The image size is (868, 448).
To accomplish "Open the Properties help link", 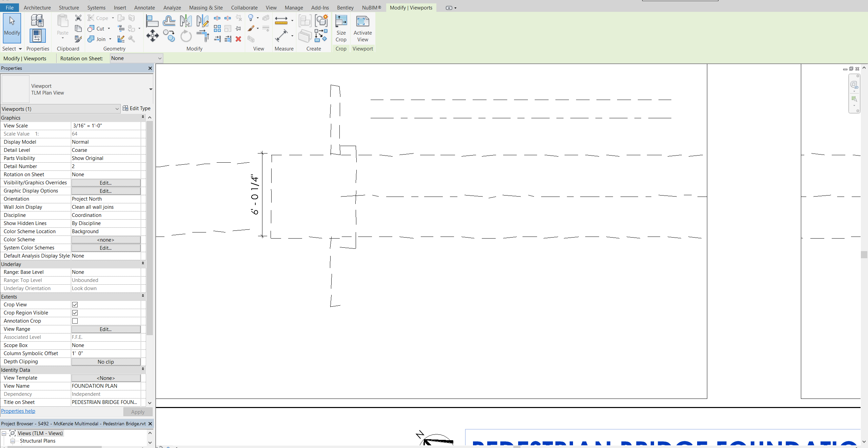I will click(x=19, y=411).
